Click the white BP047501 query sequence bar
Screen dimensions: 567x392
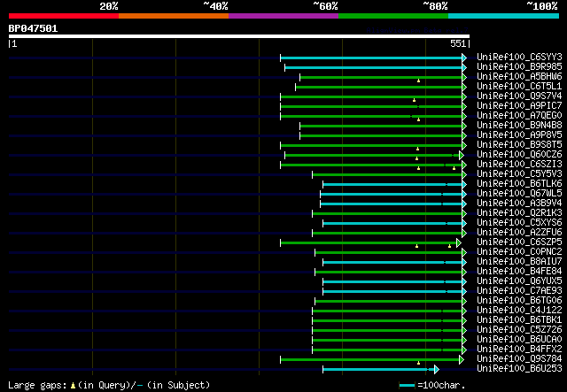click(239, 36)
